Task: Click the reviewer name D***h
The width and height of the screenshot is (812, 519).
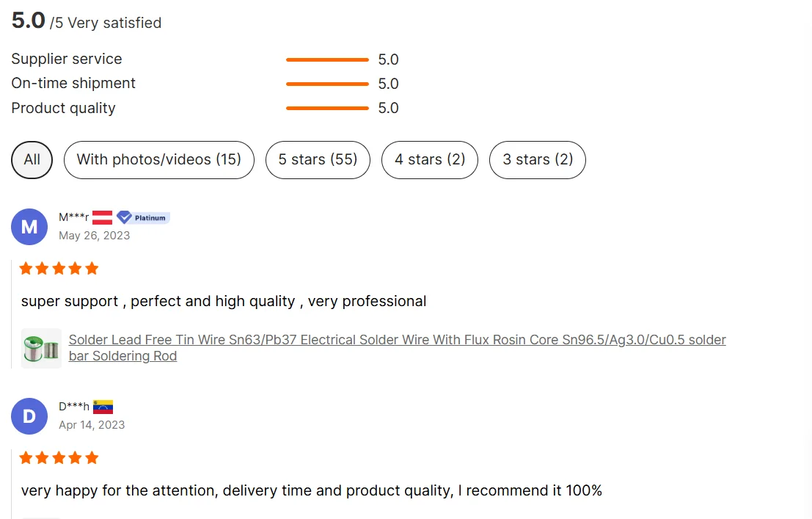Action: [73, 407]
